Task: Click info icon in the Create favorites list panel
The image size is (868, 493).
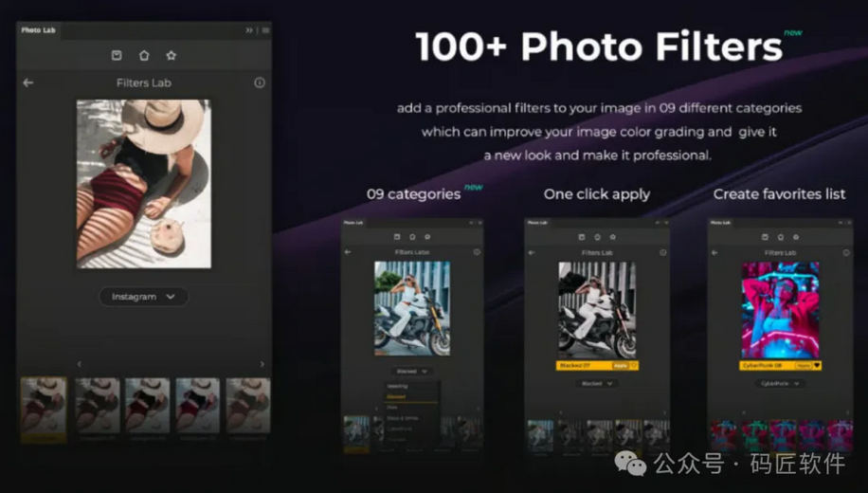Action: (x=846, y=252)
